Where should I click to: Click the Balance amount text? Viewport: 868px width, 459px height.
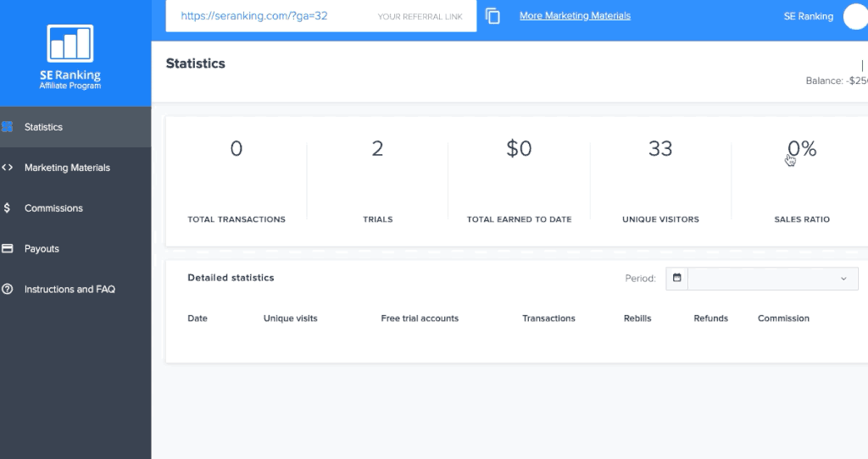click(x=837, y=80)
